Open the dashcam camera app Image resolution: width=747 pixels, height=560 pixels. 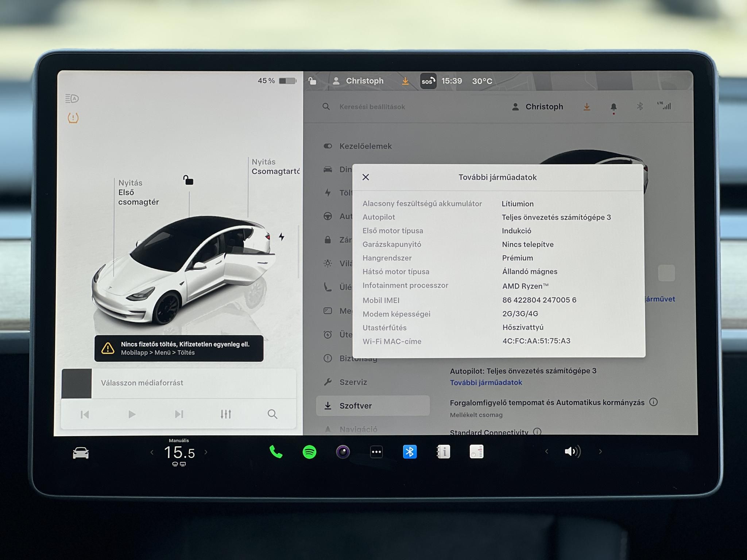343,452
